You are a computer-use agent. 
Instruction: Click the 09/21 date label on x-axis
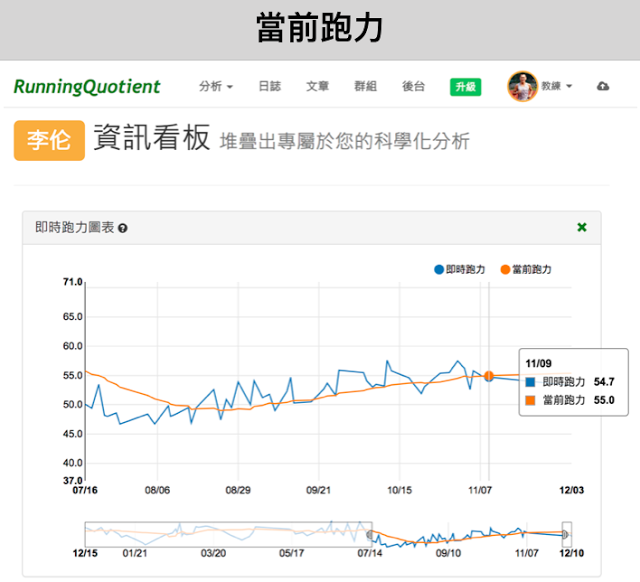[x=318, y=490]
